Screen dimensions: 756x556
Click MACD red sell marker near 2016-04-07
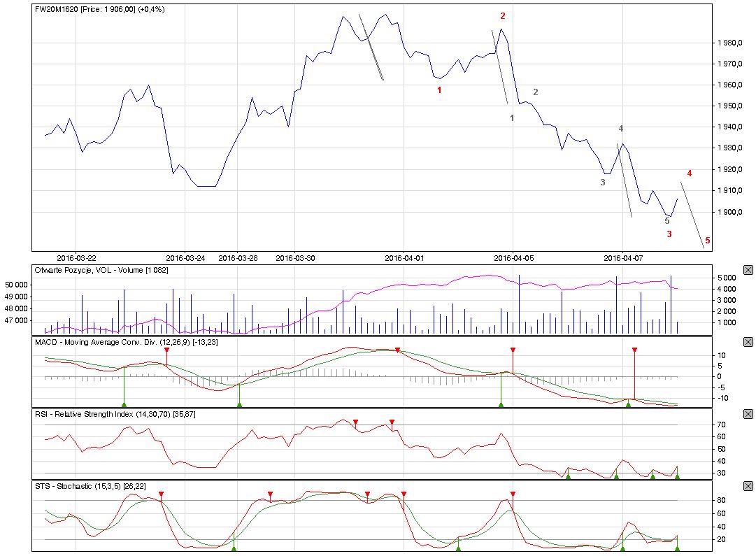coord(634,350)
